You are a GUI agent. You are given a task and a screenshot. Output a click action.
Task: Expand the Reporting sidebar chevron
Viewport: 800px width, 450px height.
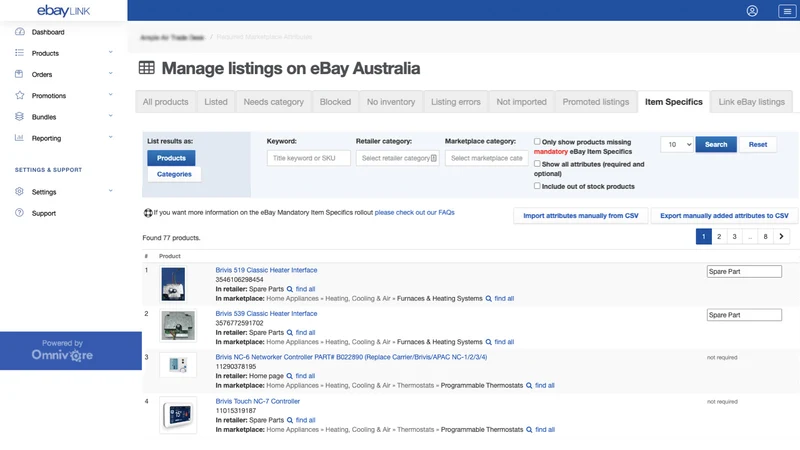[x=110, y=137]
